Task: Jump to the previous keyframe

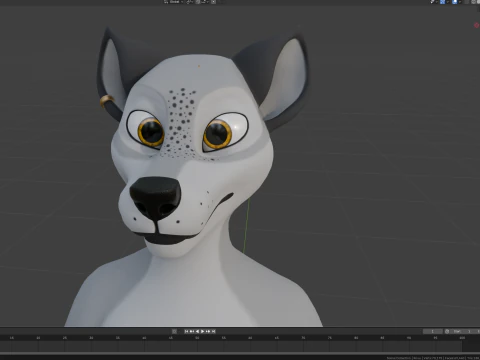Action: [192, 331]
